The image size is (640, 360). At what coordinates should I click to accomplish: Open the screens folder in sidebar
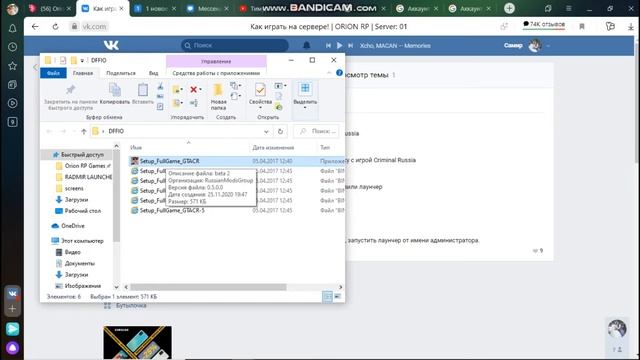tap(74, 189)
